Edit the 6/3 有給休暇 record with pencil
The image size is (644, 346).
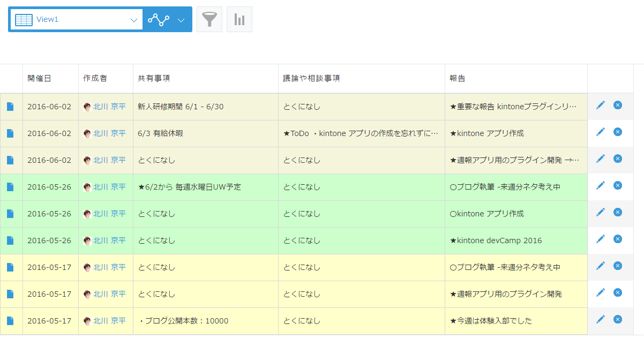[601, 132]
